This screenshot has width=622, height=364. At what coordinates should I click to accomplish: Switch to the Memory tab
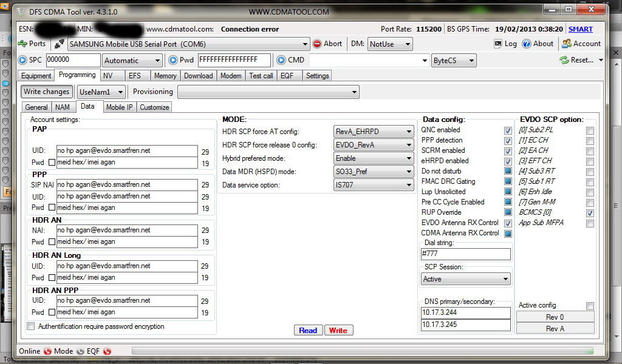(165, 76)
